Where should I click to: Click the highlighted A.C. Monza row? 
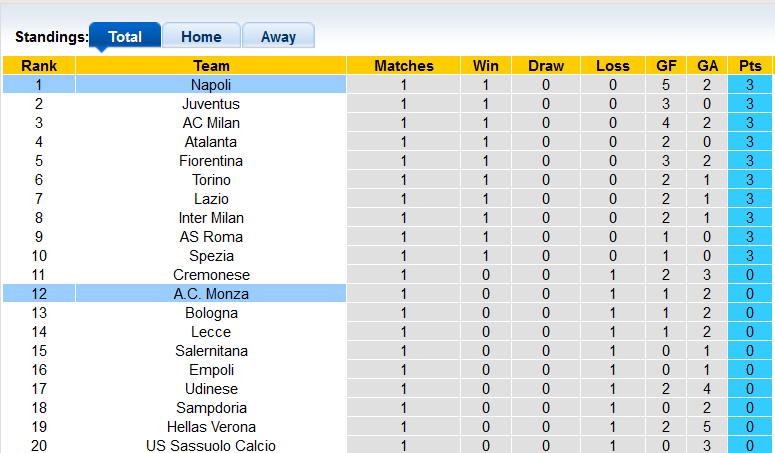[211, 294]
